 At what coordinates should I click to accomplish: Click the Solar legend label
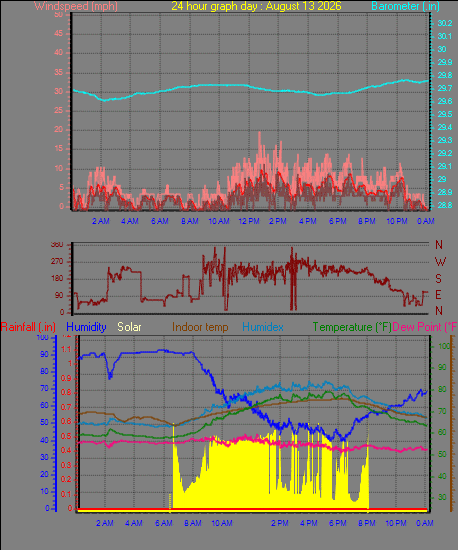(x=129, y=327)
